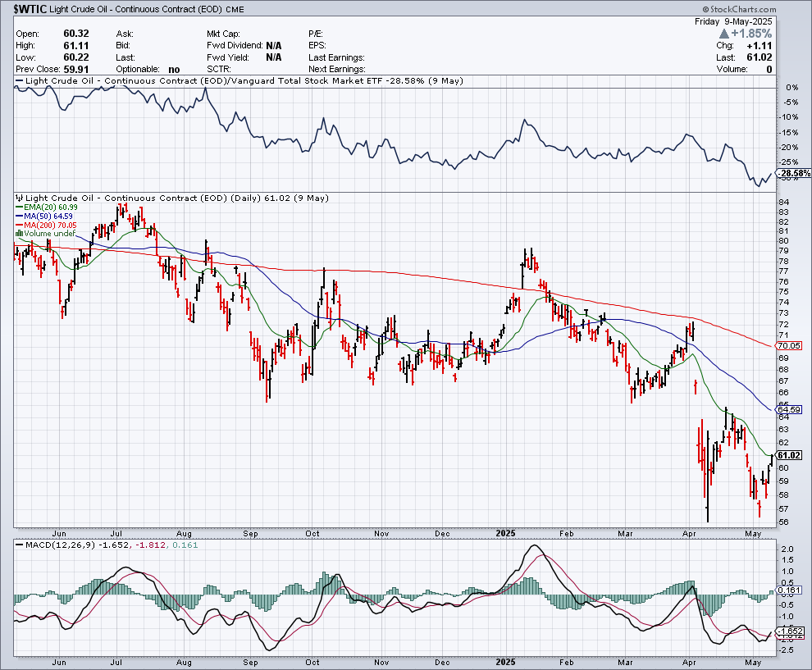Click the '2025' label under the price panel
812x670 pixels.
(x=505, y=533)
